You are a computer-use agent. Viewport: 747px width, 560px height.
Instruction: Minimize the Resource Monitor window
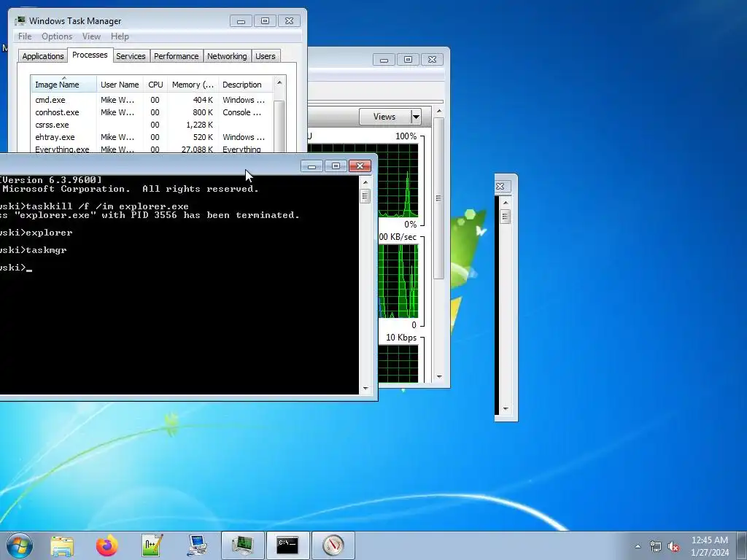tap(384, 60)
